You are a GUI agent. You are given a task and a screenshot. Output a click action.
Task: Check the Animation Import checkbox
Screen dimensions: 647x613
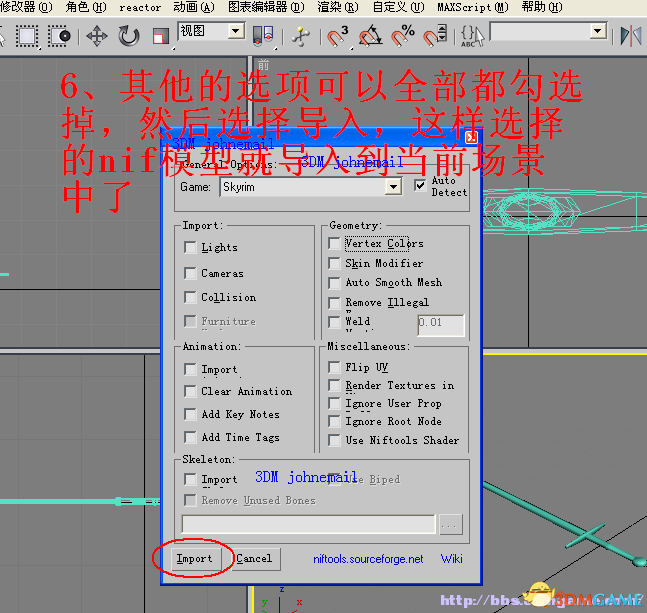pyautogui.click(x=190, y=369)
